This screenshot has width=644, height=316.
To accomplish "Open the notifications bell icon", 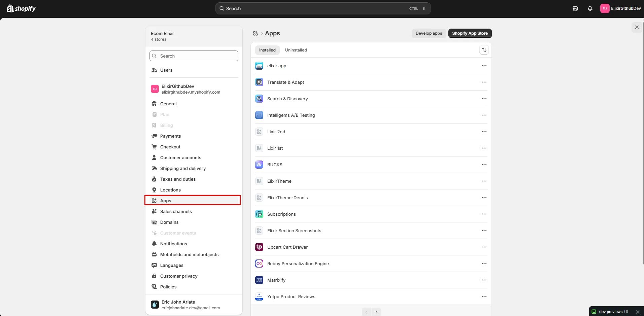I will coord(590,9).
